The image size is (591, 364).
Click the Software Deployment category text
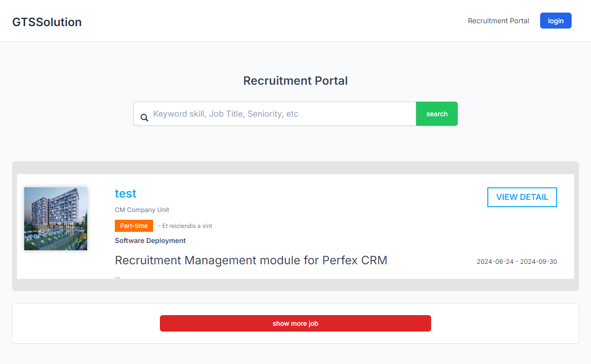point(150,241)
